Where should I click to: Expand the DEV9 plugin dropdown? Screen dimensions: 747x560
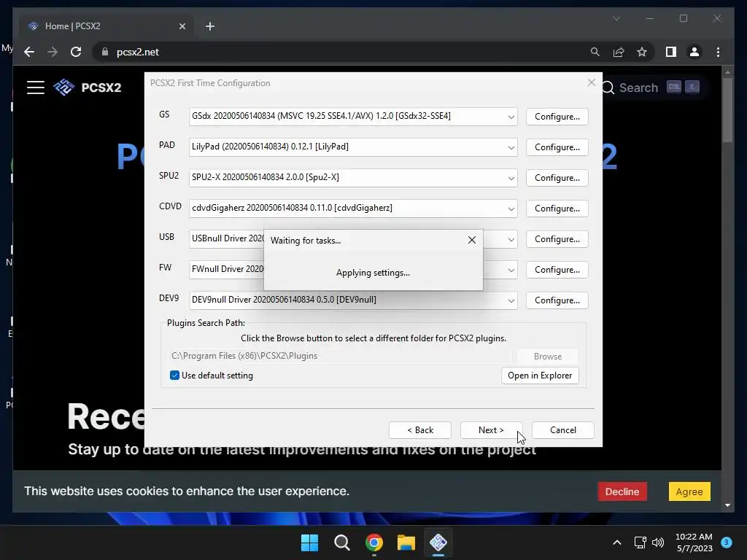click(511, 300)
